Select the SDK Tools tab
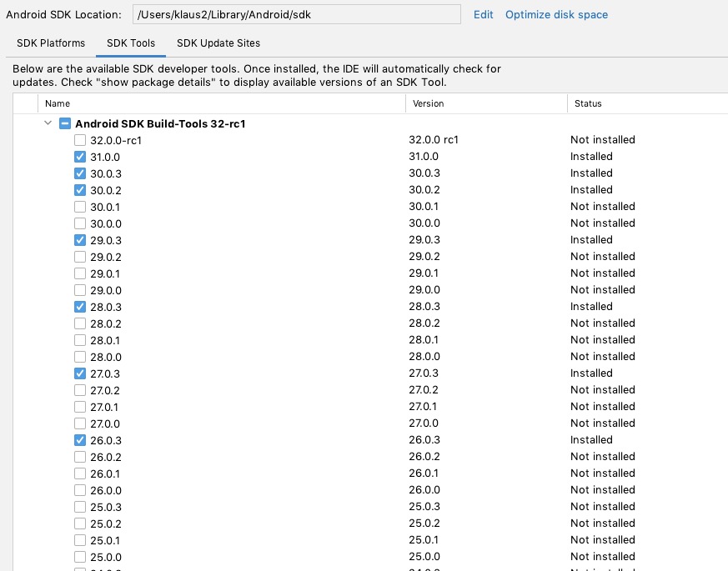728x571 pixels. (131, 43)
